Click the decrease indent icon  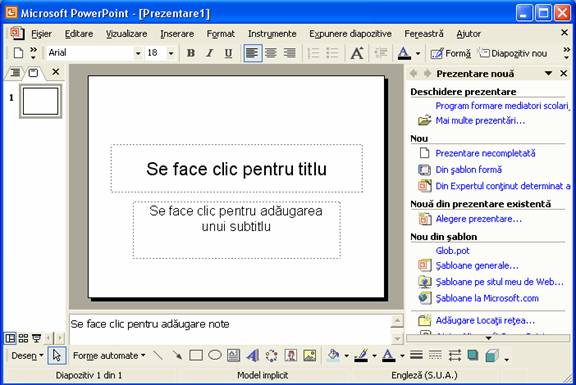[381, 53]
